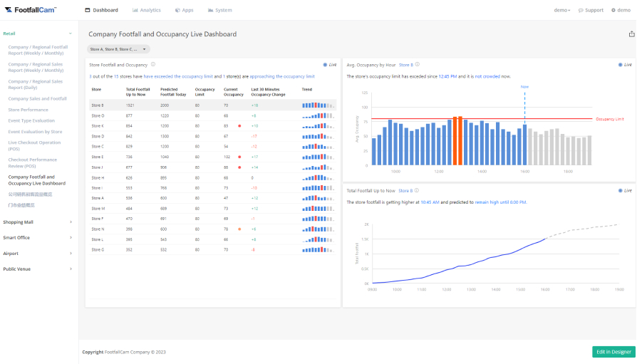The width and height of the screenshot is (637, 364).
Task: Click info icon in Total Footfall Up to Now
Action: pyautogui.click(x=417, y=191)
